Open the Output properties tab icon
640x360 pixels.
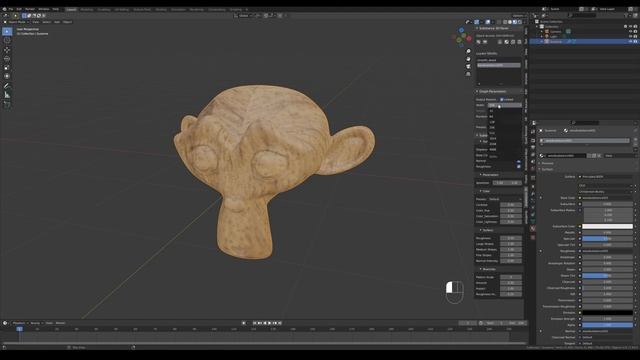click(x=533, y=148)
